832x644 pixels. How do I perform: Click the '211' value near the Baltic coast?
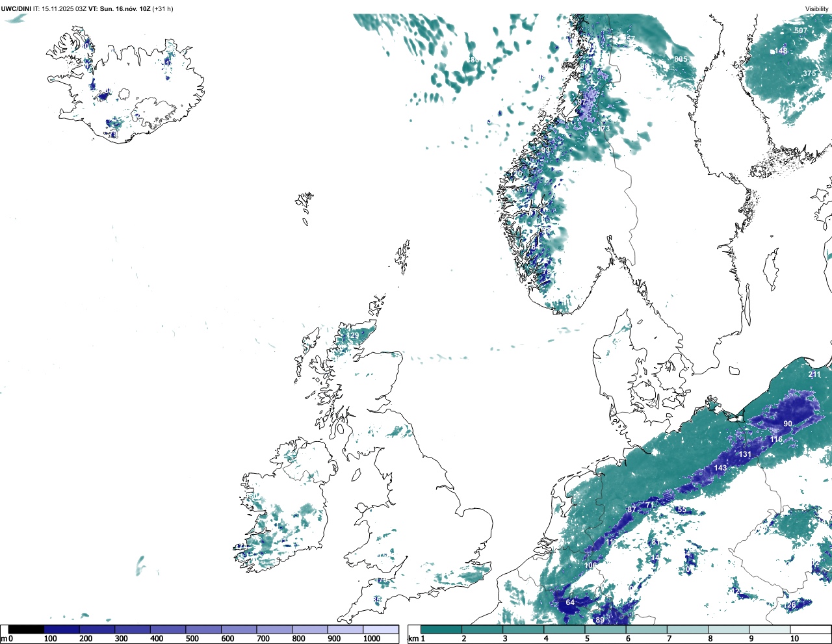coord(814,374)
